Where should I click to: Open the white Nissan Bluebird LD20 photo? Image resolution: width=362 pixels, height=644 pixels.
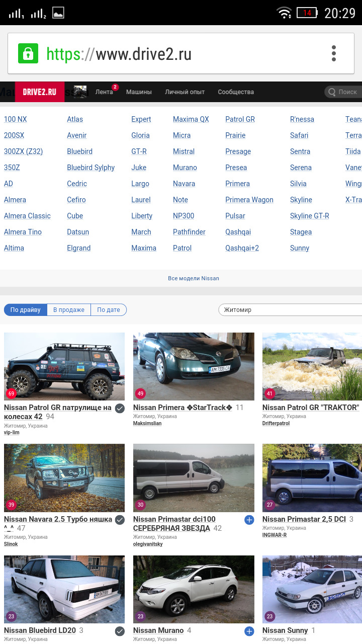click(64, 589)
